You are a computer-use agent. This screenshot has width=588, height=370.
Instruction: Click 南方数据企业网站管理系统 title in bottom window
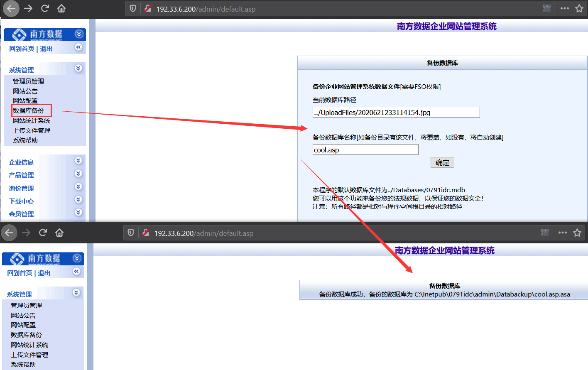(x=445, y=251)
